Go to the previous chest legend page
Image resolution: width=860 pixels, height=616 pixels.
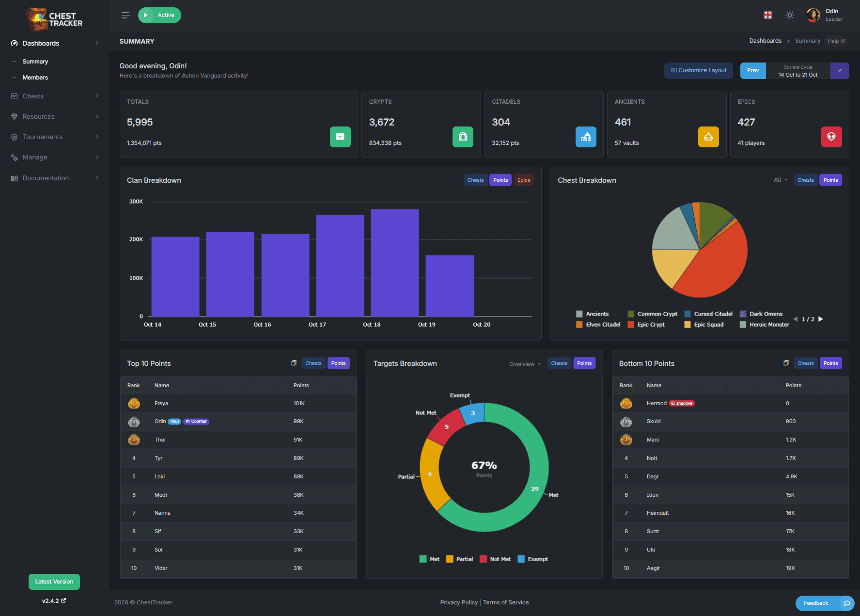[x=795, y=319]
